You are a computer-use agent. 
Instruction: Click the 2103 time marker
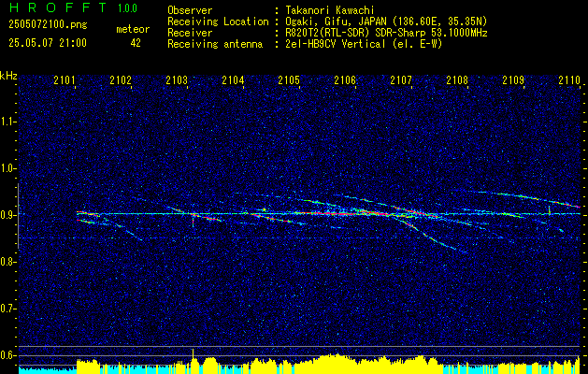pos(177,79)
